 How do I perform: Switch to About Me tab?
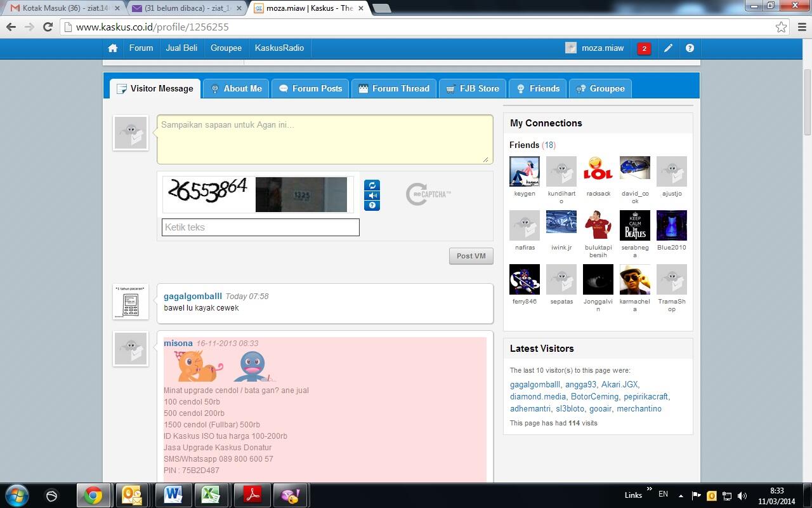236,89
